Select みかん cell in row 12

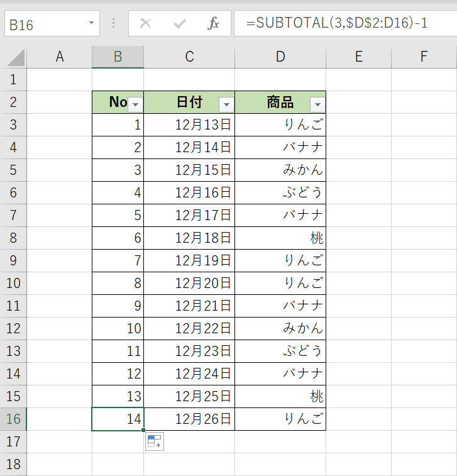tap(280, 328)
